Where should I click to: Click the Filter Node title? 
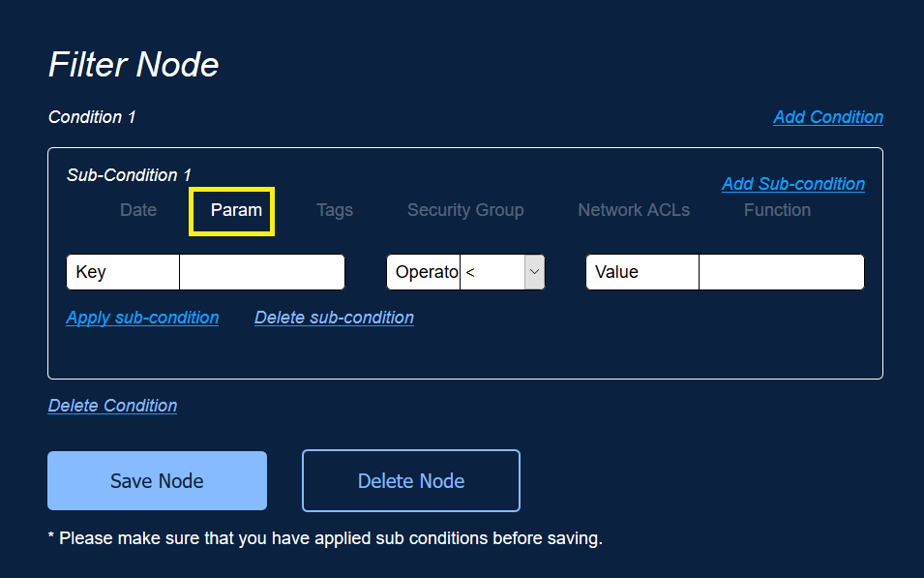(x=134, y=64)
